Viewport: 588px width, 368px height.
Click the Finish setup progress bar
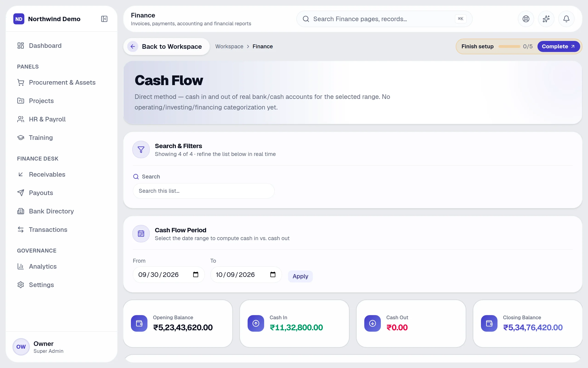(x=509, y=46)
